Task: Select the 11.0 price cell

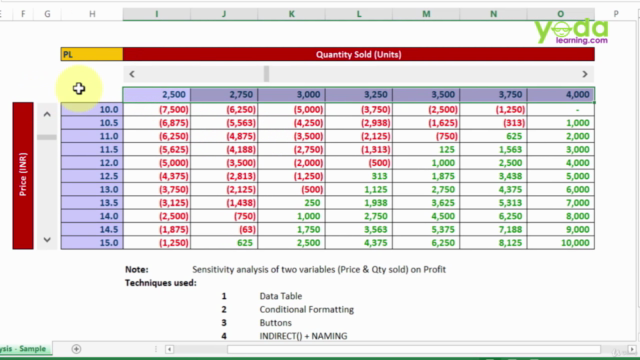Action: click(92, 136)
